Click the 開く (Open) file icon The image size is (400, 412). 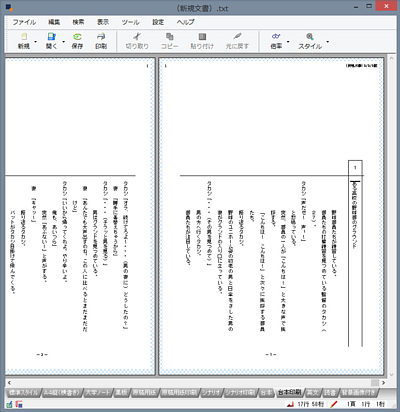pyautogui.click(x=51, y=36)
